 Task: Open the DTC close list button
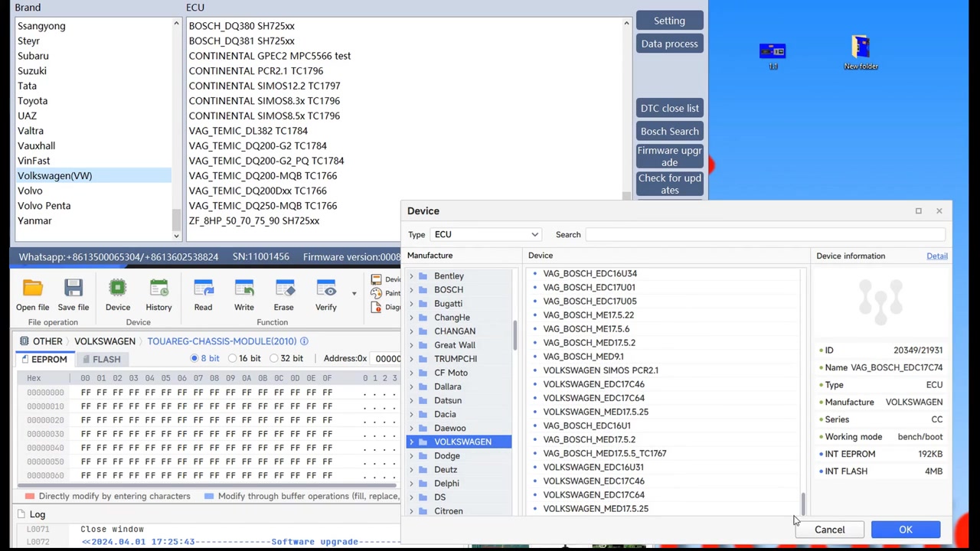[669, 108]
